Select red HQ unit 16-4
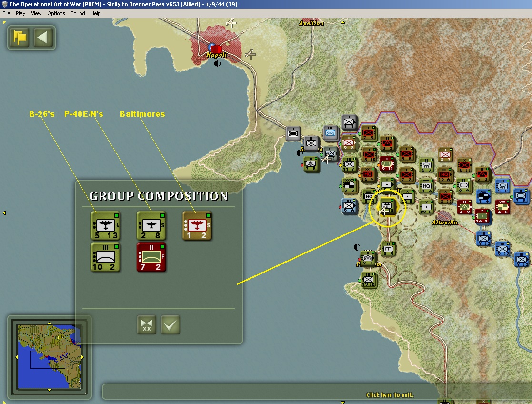Image resolution: width=532 pixels, height=404 pixels. pyautogui.click(x=368, y=175)
